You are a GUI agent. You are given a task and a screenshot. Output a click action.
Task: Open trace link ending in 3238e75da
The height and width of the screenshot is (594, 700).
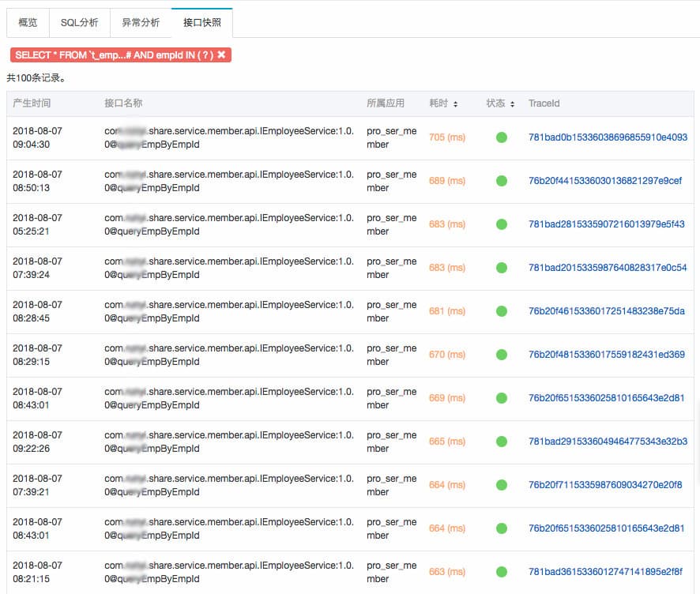pos(606,311)
